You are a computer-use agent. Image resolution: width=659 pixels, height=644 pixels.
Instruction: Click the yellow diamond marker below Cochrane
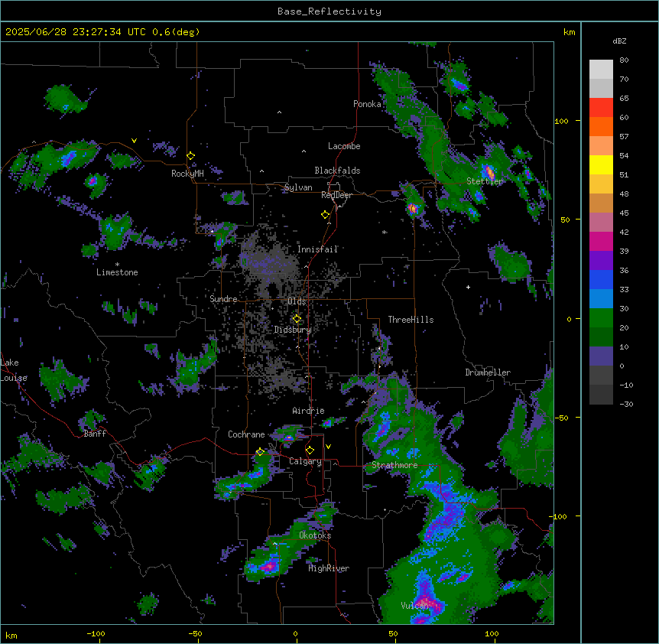(260, 452)
